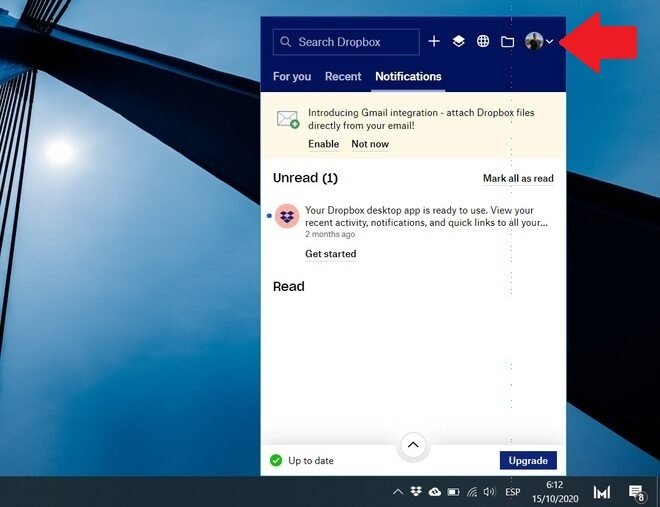
Task: Click the Read section heading
Action: click(x=288, y=287)
